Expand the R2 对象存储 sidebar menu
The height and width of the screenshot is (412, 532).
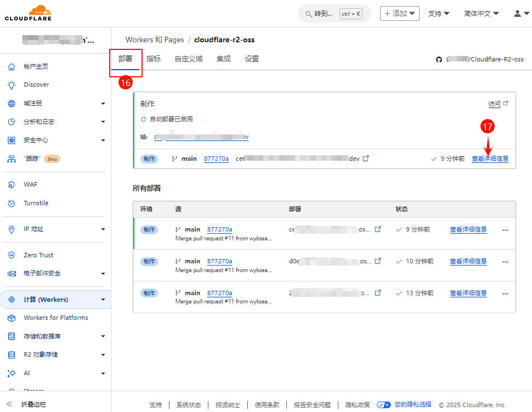[x=103, y=355]
